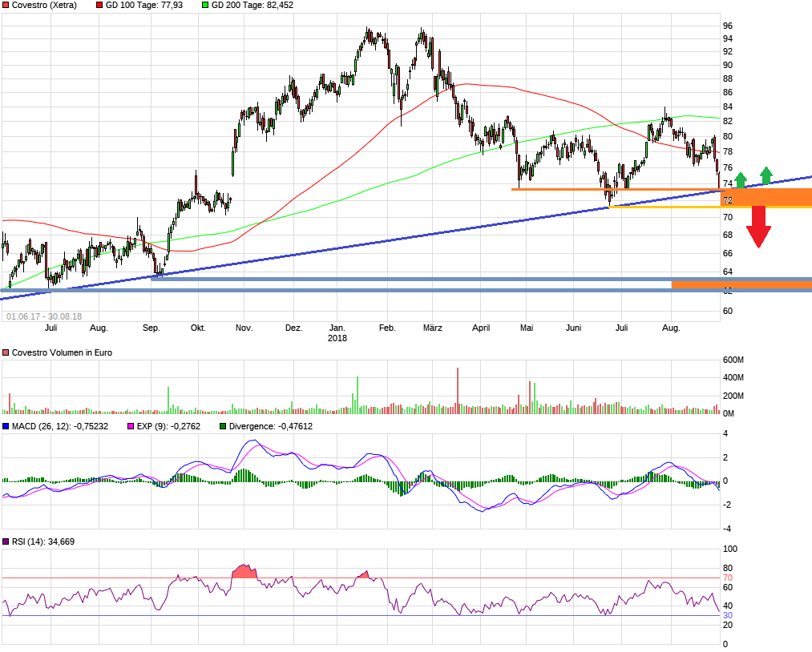Click the 'Covestro Volumen in Euro' label
This screenshot has height=652, width=812.
point(62,352)
